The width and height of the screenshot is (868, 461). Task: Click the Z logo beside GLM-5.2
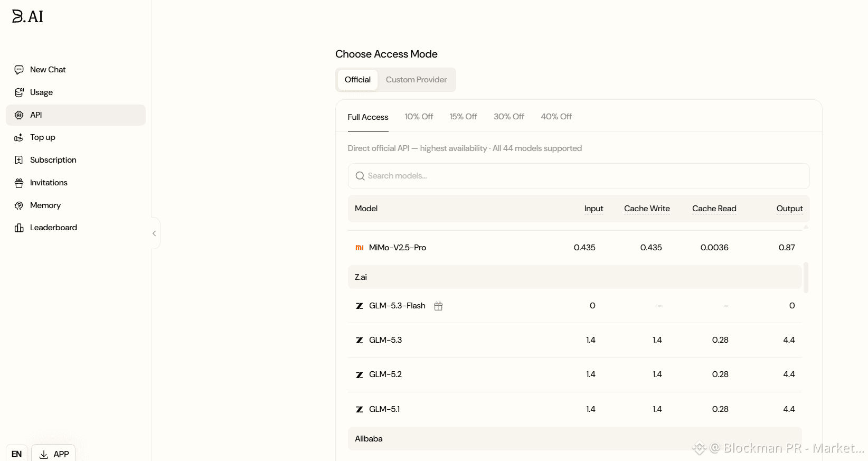coord(360,375)
